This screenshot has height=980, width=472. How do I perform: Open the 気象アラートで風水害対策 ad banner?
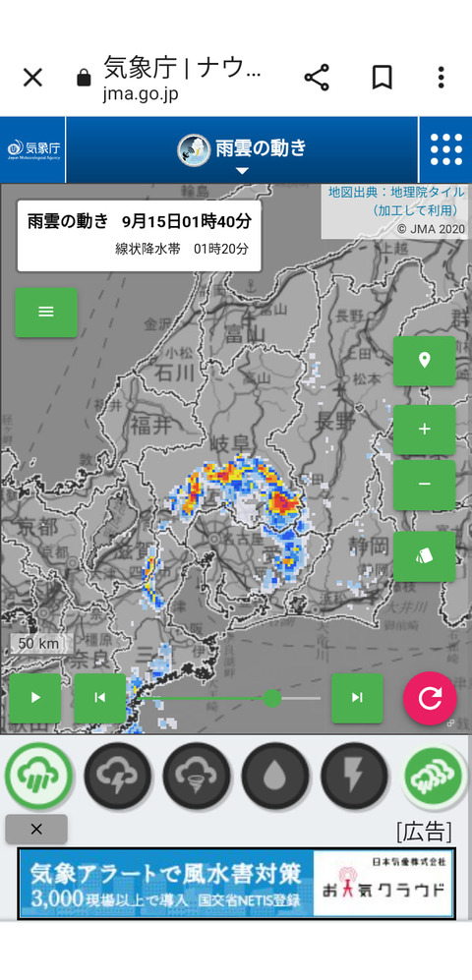pyautogui.click(x=236, y=883)
